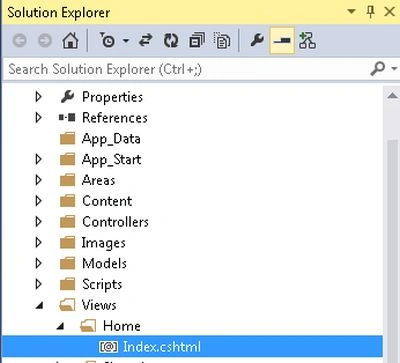Select the Areas folder label
The width and height of the screenshot is (400, 363).
click(98, 180)
